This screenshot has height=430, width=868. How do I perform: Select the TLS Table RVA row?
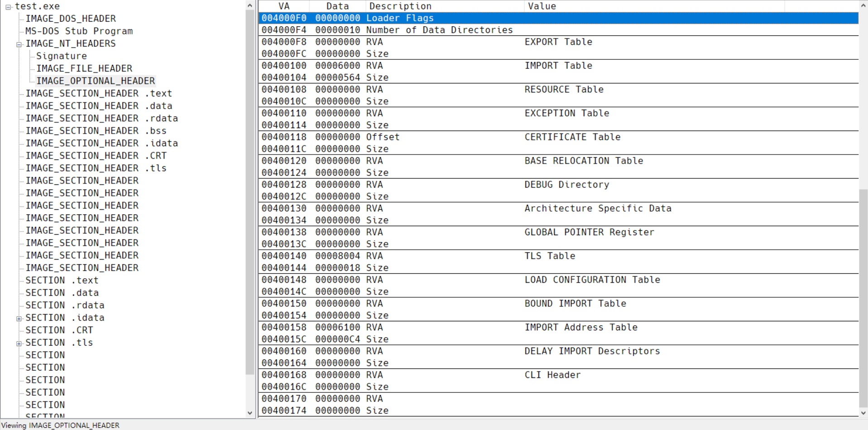[559, 256]
